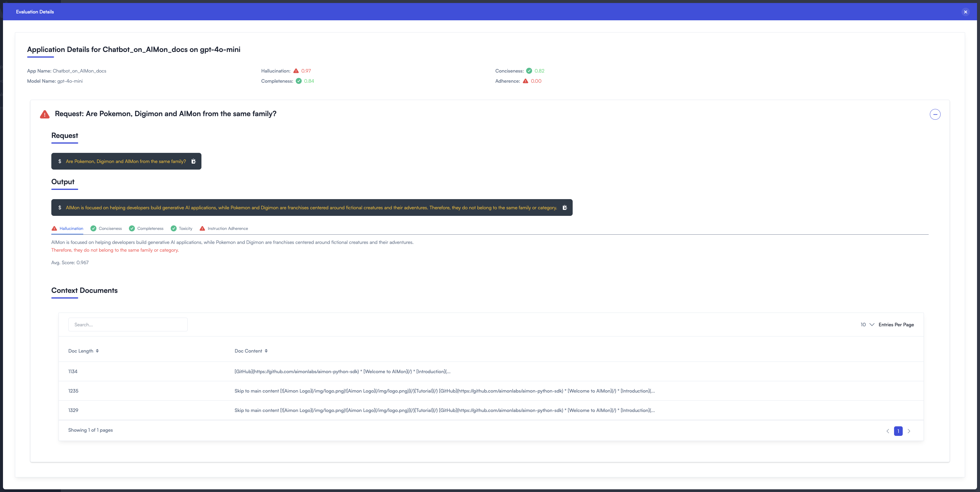Image resolution: width=980 pixels, height=492 pixels.
Task: Click the copy icon next to request input
Action: pyautogui.click(x=194, y=161)
